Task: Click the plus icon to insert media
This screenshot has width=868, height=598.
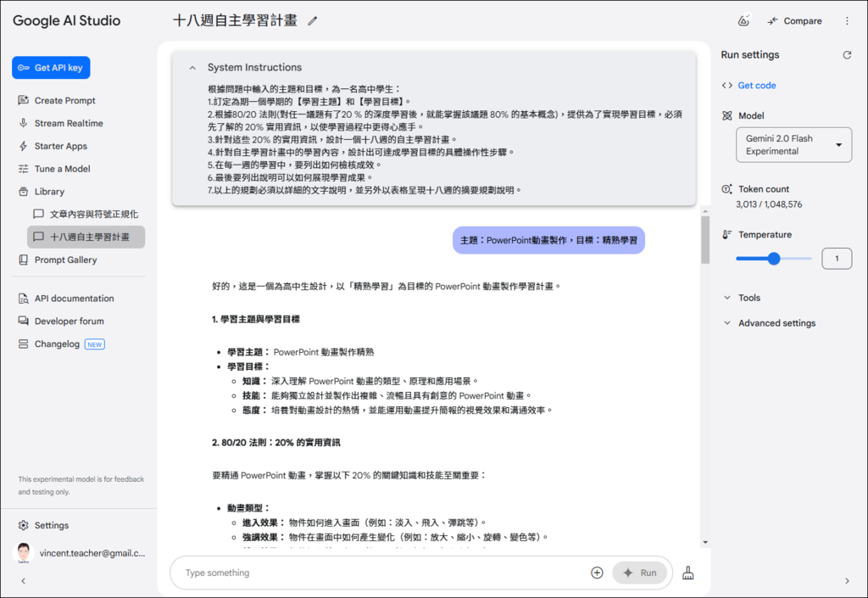Action: [x=597, y=573]
